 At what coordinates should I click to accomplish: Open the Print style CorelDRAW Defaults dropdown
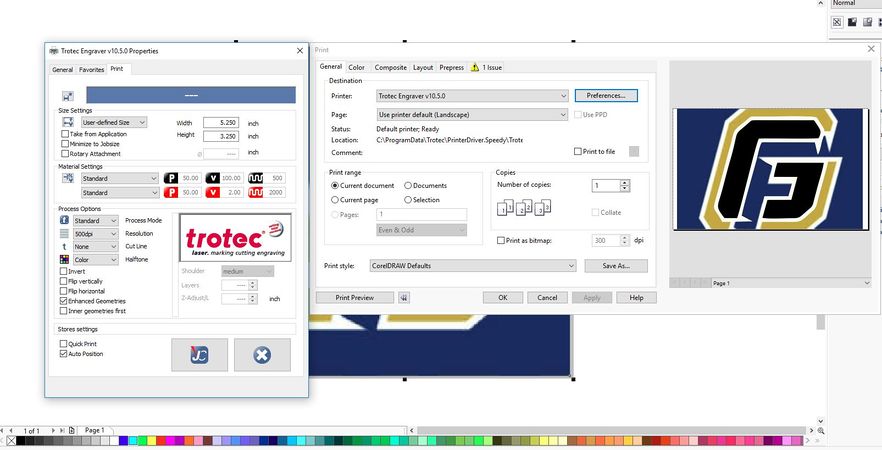click(x=473, y=266)
